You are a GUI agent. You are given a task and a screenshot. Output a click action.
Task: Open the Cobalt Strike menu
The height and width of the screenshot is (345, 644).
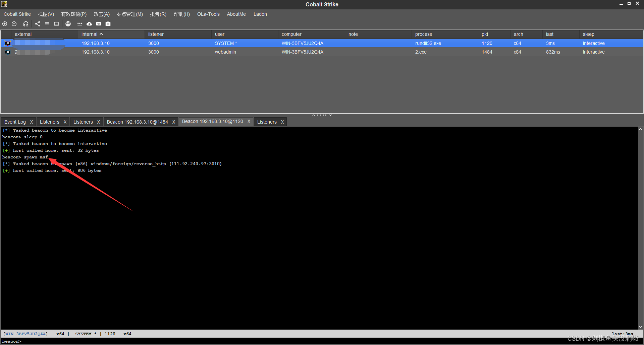(17, 14)
